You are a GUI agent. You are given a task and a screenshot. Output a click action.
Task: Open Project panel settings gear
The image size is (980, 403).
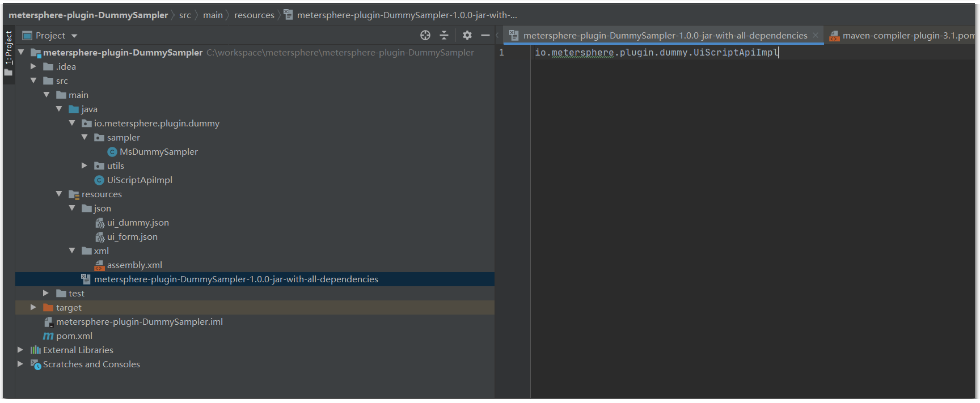(467, 35)
